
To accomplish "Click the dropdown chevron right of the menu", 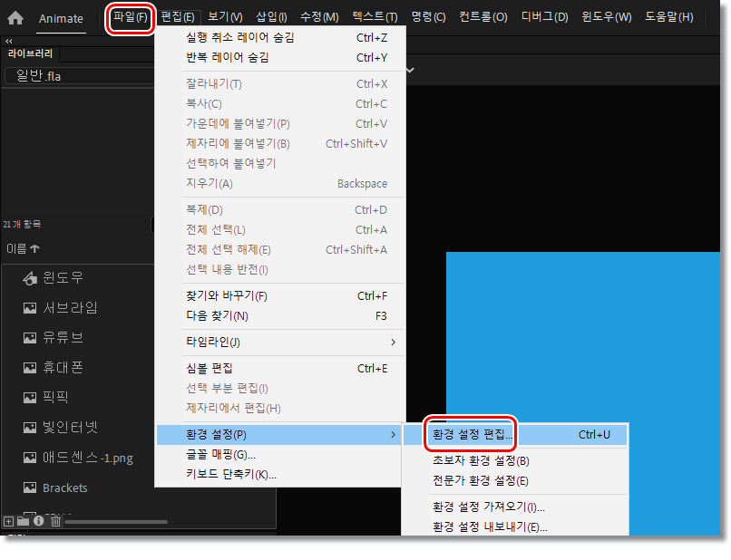I will pos(410,71).
